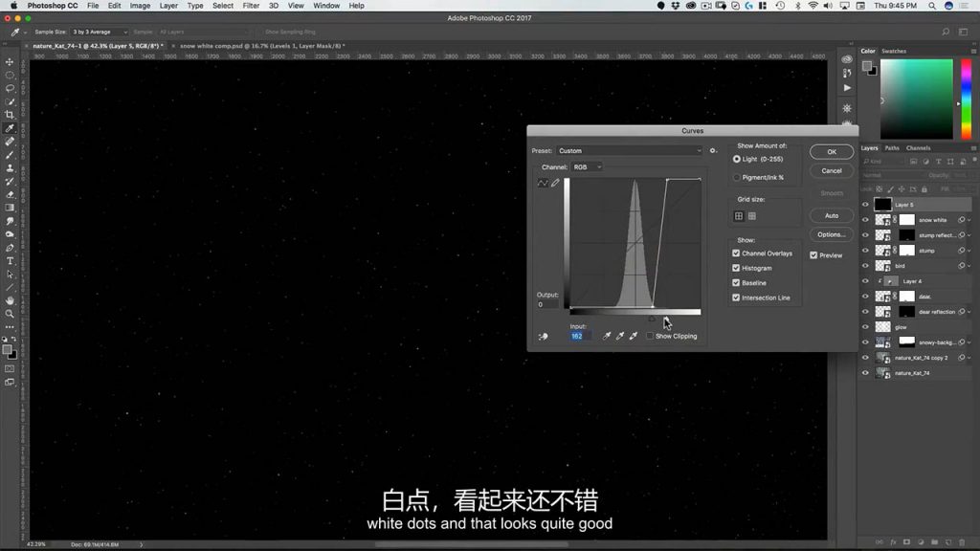Expand smart filters on bird layer
The height and width of the screenshot is (551, 980).
click(x=969, y=266)
